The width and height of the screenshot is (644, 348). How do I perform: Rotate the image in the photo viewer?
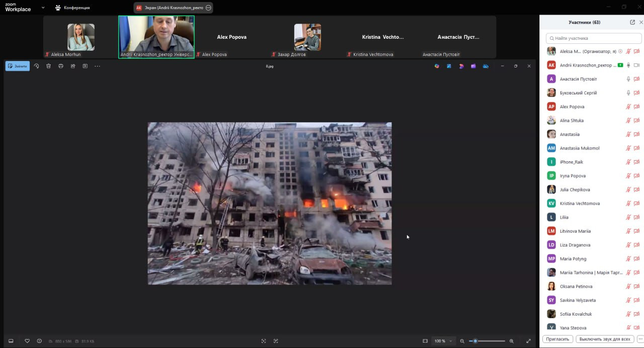(x=36, y=66)
